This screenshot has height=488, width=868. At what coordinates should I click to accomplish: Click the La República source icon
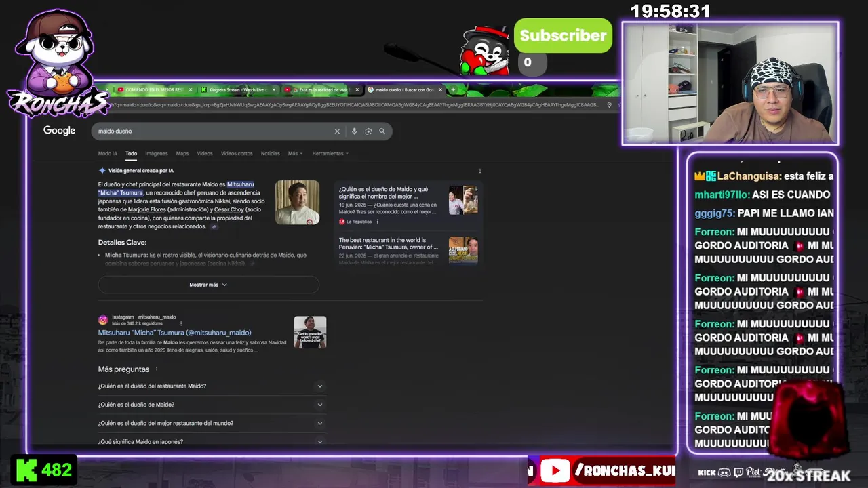click(x=342, y=222)
